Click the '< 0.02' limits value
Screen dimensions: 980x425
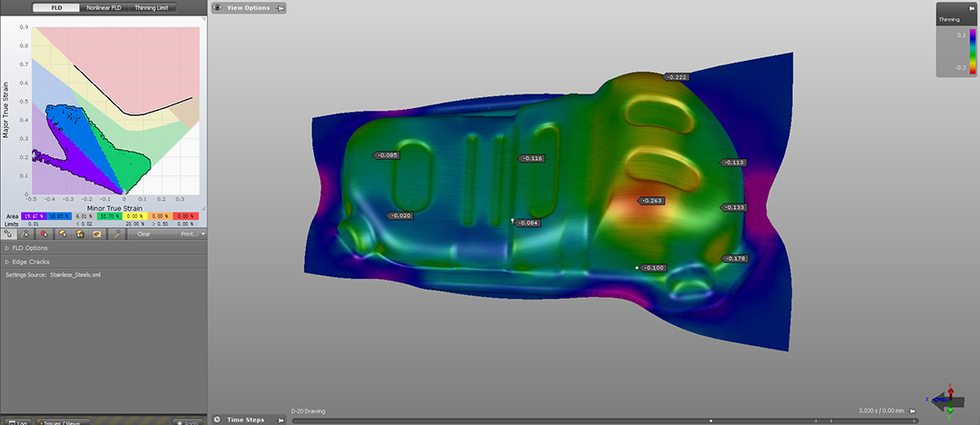pyautogui.click(x=83, y=223)
